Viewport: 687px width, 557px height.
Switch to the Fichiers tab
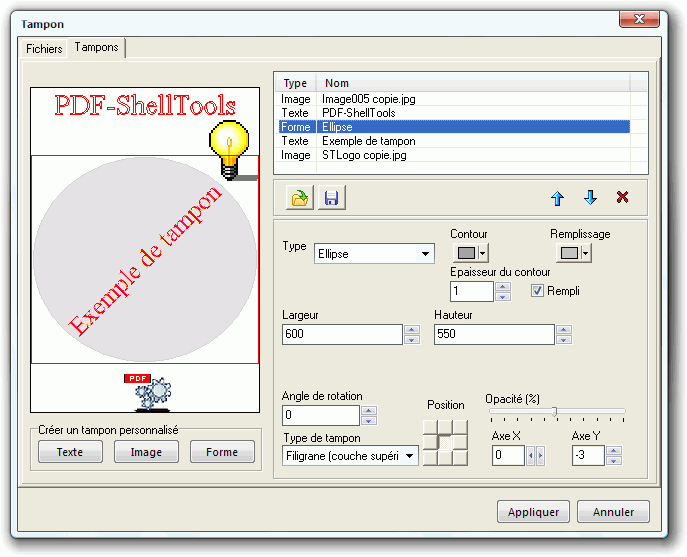pyautogui.click(x=44, y=49)
